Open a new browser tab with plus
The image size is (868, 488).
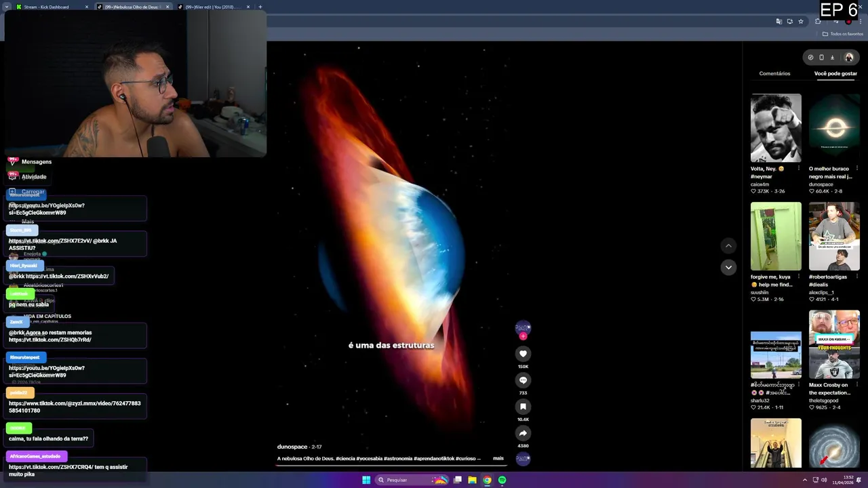260,7
